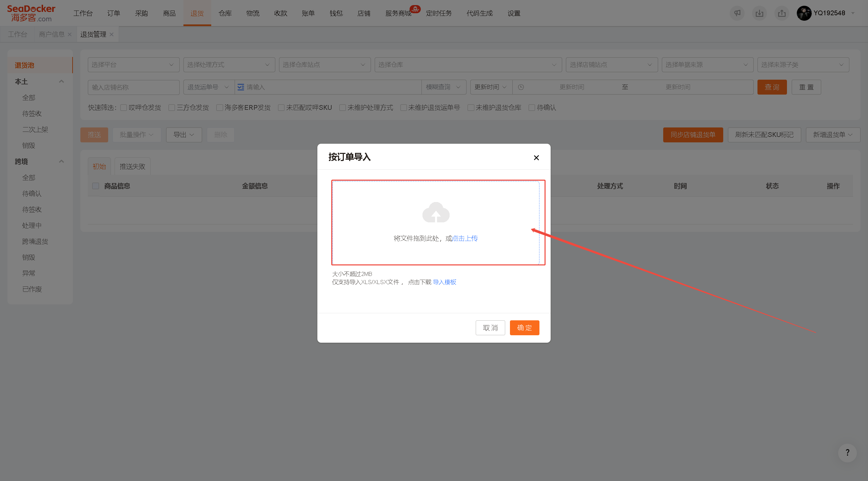This screenshot has height=481, width=868.
Task: Open the 钱包 menu
Action: pos(336,13)
